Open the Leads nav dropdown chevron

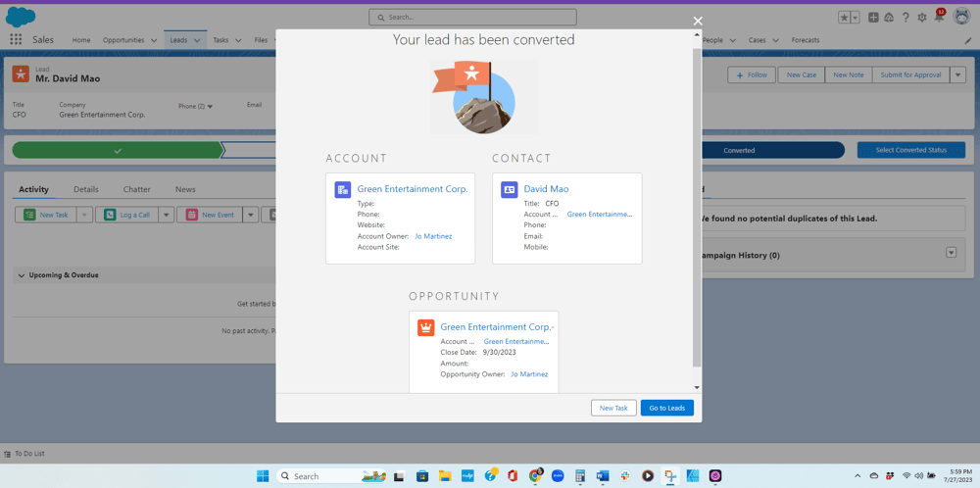(197, 40)
